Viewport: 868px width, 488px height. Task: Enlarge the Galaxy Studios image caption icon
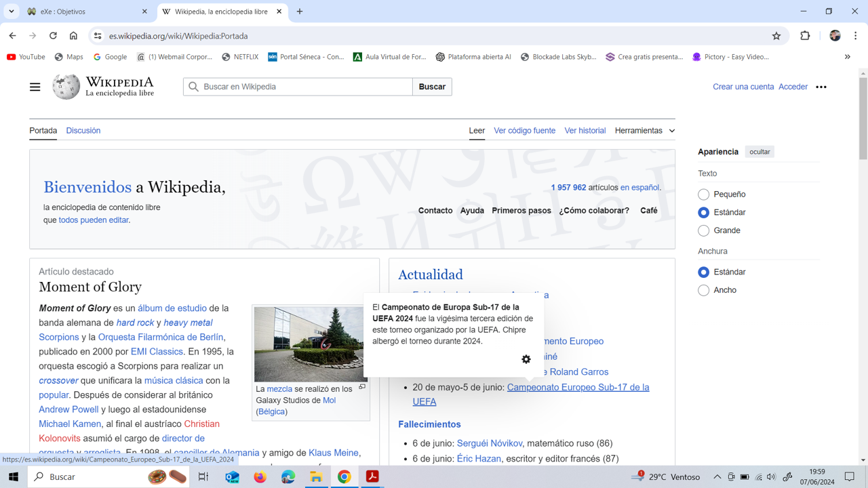[x=362, y=387]
